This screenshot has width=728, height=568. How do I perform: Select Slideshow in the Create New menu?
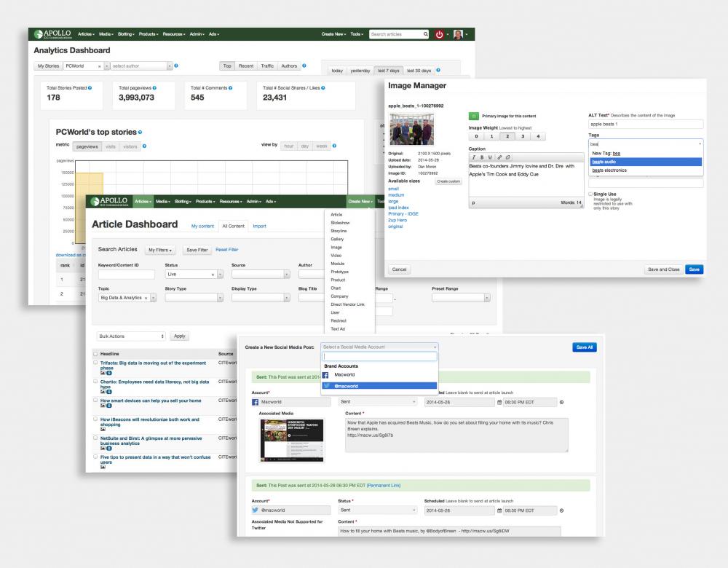[x=340, y=223]
